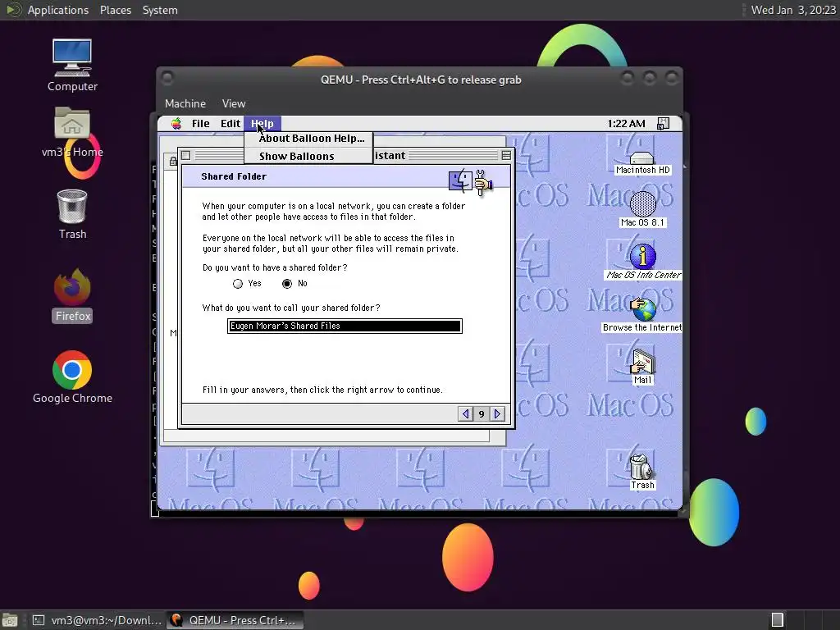Select the Yes radio button
This screenshot has height=630, width=840.
(238, 284)
